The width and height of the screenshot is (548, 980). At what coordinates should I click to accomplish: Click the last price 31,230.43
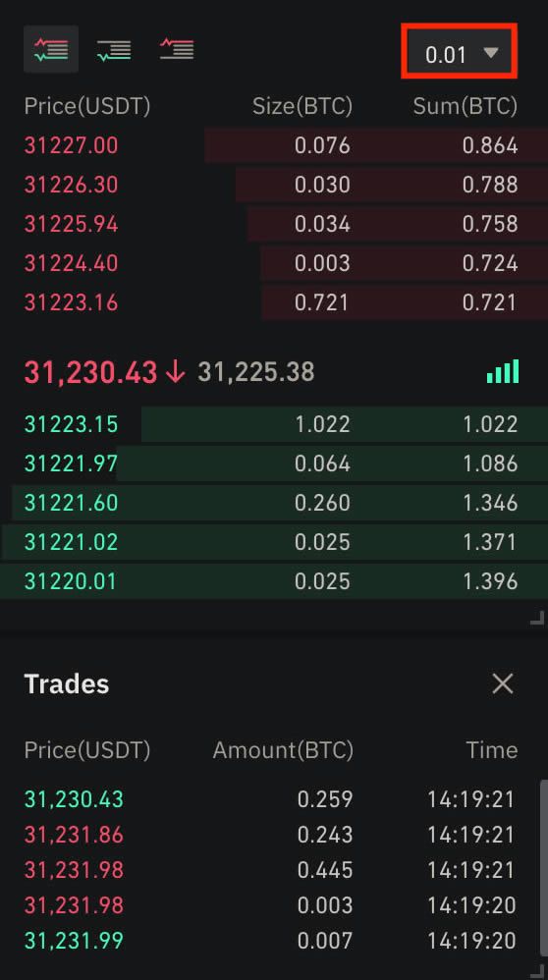[90, 372]
